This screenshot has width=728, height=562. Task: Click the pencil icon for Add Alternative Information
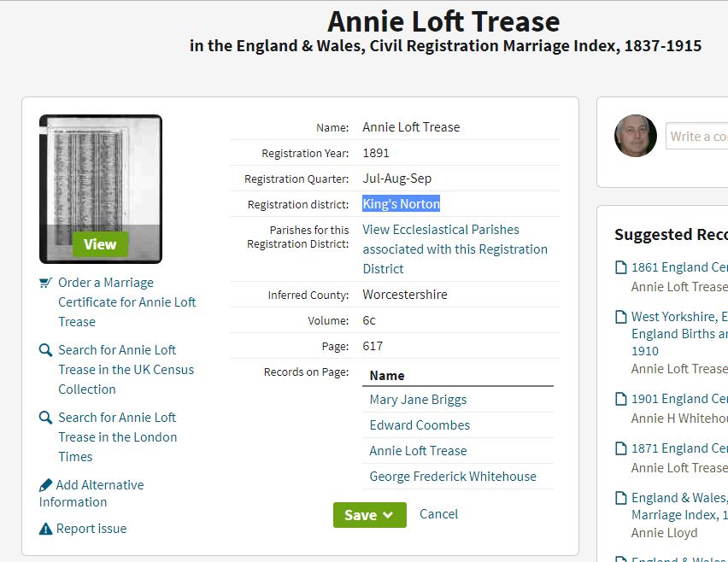pyautogui.click(x=46, y=485)
